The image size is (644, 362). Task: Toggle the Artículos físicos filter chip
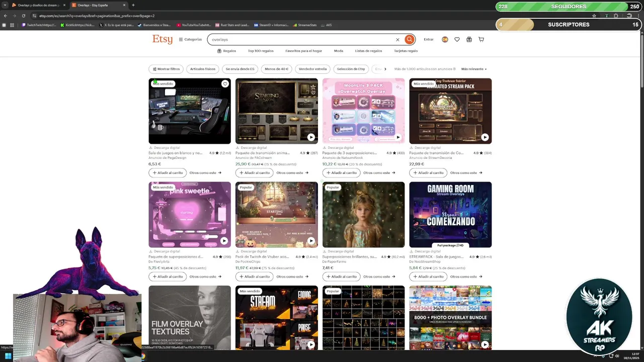[x=203, y=69]
